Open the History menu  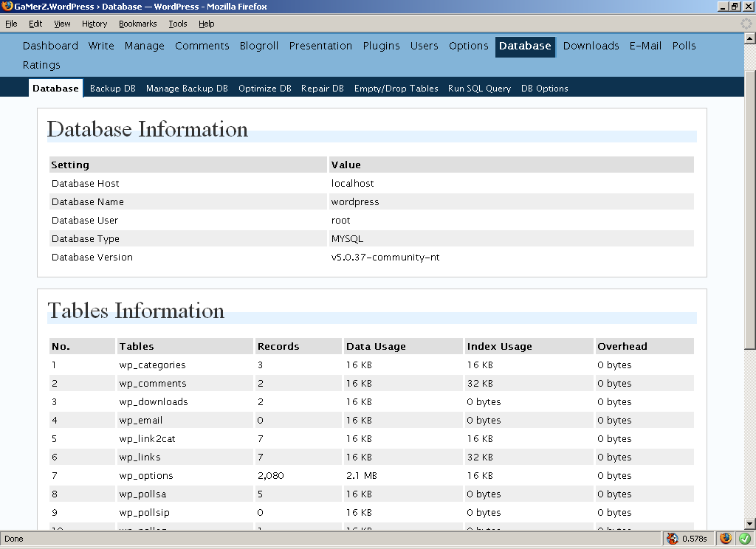pyautogui.click(x=94, y=24)
